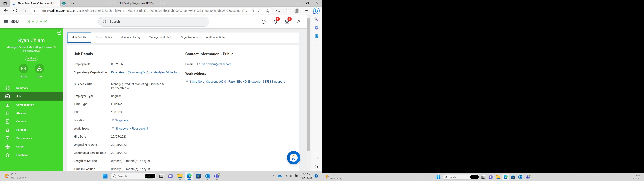
Task: Go back with the browser Back arrow
Action: pos(6,11)
